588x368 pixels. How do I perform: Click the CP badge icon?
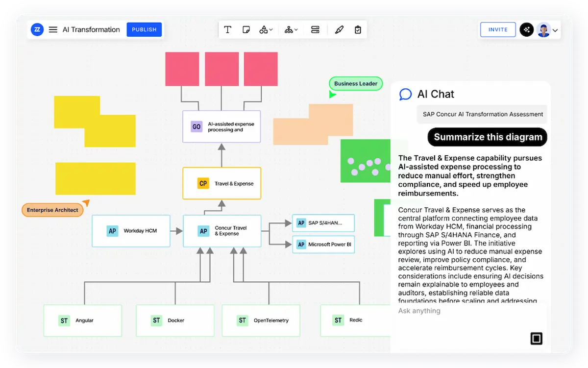[x=203, y=183]
